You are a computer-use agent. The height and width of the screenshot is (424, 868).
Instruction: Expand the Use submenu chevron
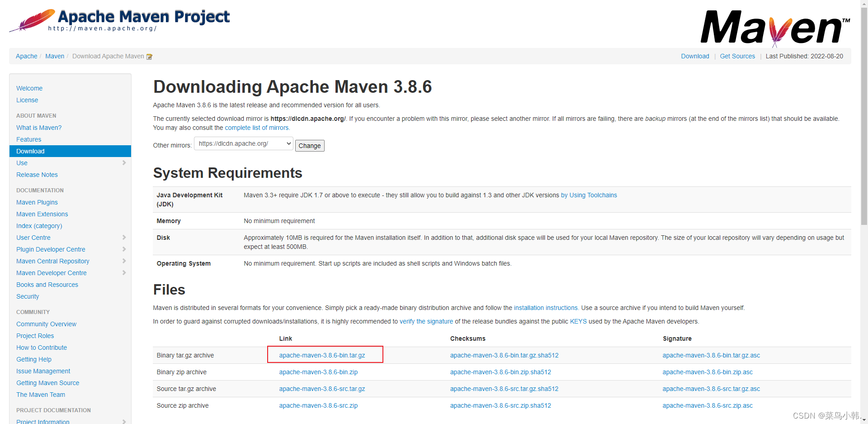tap(124, 163)
